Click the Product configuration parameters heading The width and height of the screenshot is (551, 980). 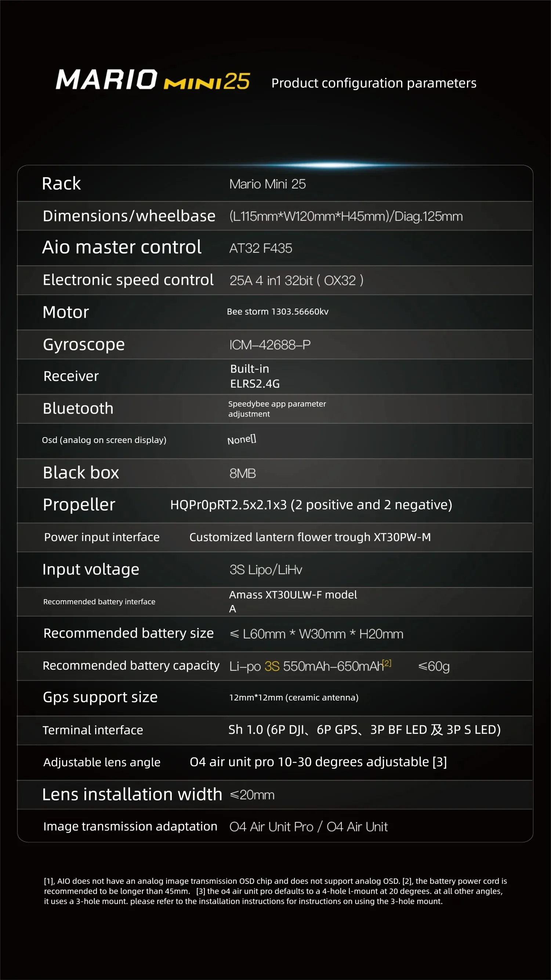[x=373, y=83]
